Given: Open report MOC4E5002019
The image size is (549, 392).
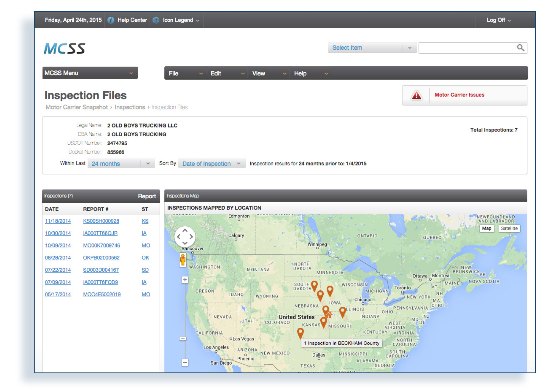Looking at the screenshot, I should [x=102, y=295].
